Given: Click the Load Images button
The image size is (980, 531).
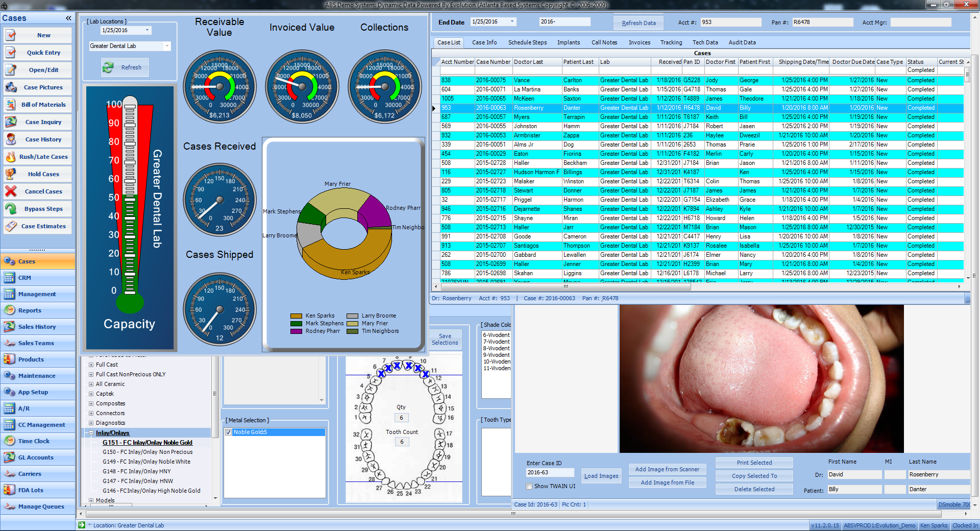Looking at the screenshot, I should (601, 476).
